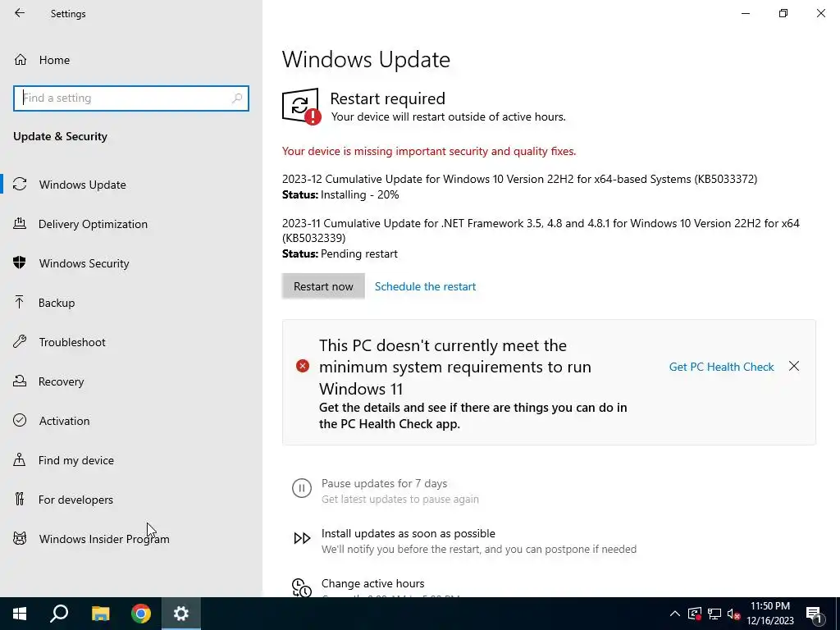The image size is (840, 630).
Task: Open the Action Center notifications
Action: (815, 614)
